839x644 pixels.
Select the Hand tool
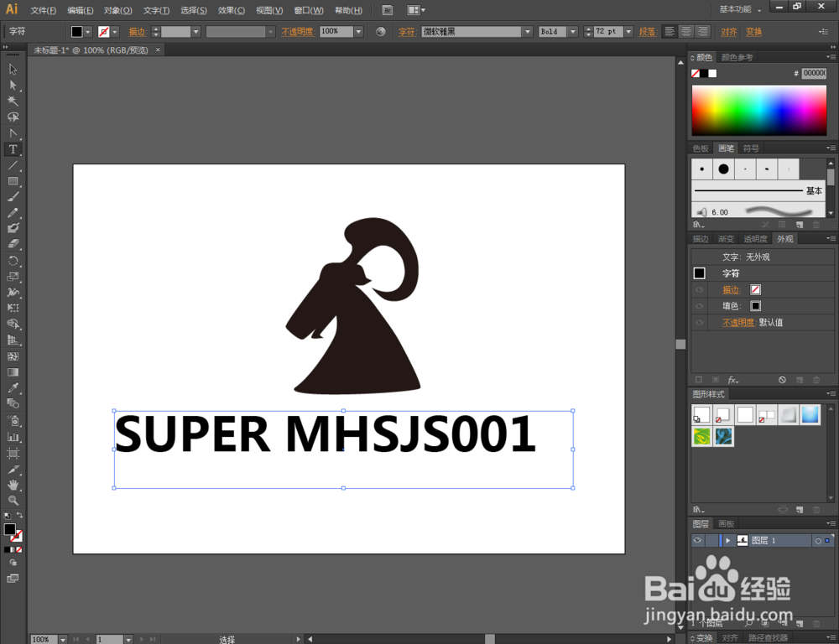pyautogui.click(x=13, y=485)
